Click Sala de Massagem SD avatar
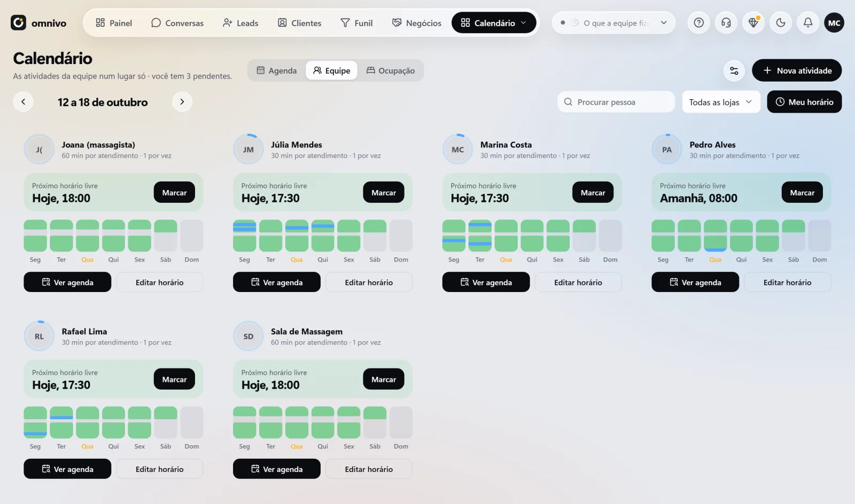This screenshot has width=855, height=504. click(x=248, y=336)
